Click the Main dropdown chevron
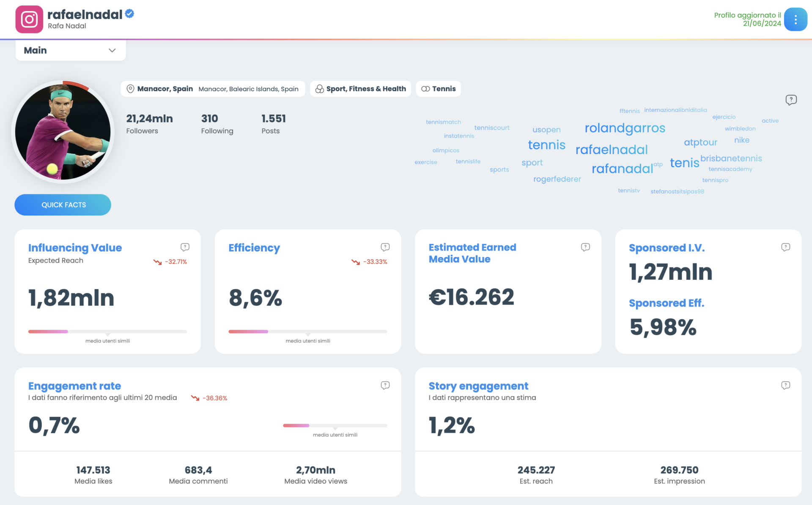The height and width of the screenshot is (505, 812). (112, 50)
